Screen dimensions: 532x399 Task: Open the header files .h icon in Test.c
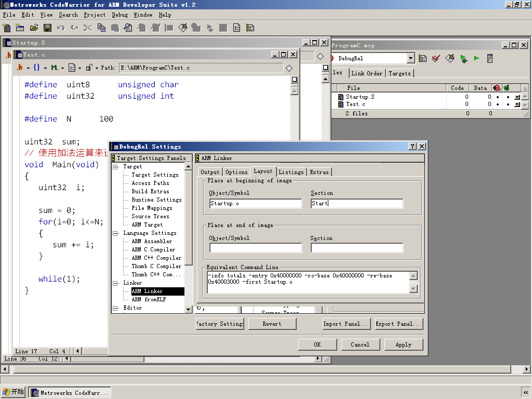[20, 68]
